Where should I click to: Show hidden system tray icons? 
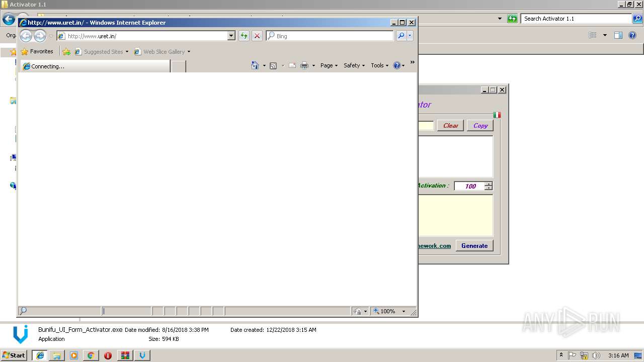[561, 355]
